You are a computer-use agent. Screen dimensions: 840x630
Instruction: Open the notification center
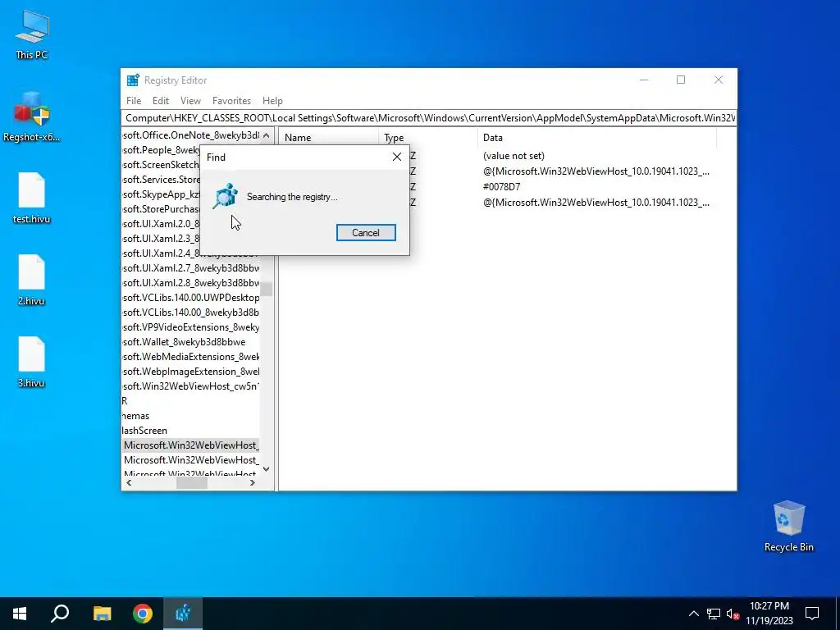click(813, 614)
